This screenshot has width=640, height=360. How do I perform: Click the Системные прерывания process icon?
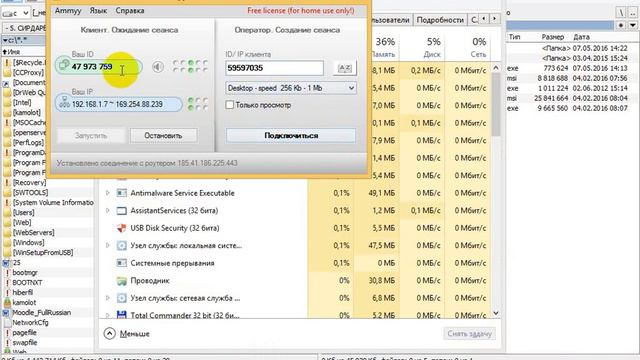click(x=121, y=263)
